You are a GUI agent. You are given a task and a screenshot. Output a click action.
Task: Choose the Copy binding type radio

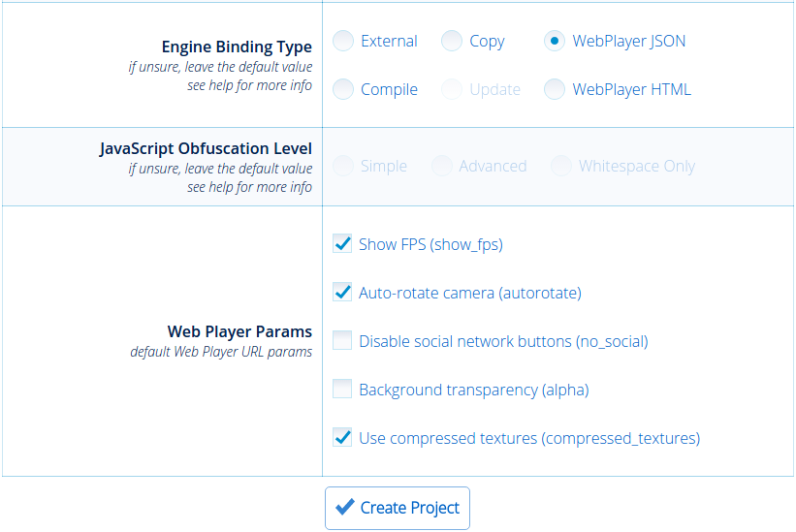point(452,41)
